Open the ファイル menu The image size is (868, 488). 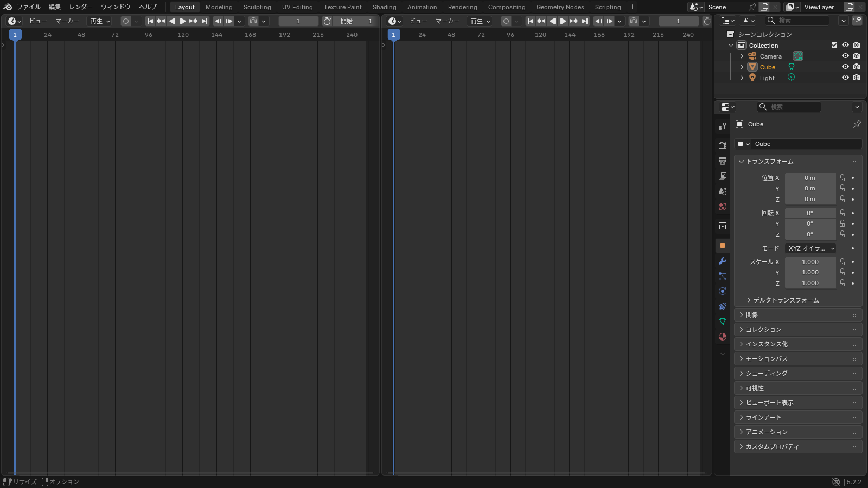[29, 7]
